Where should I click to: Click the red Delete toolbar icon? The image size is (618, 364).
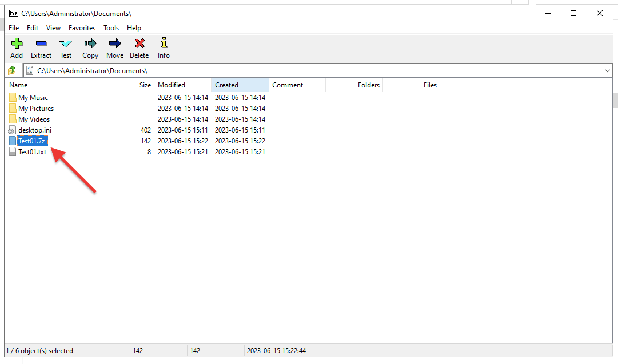coord(139,43)
